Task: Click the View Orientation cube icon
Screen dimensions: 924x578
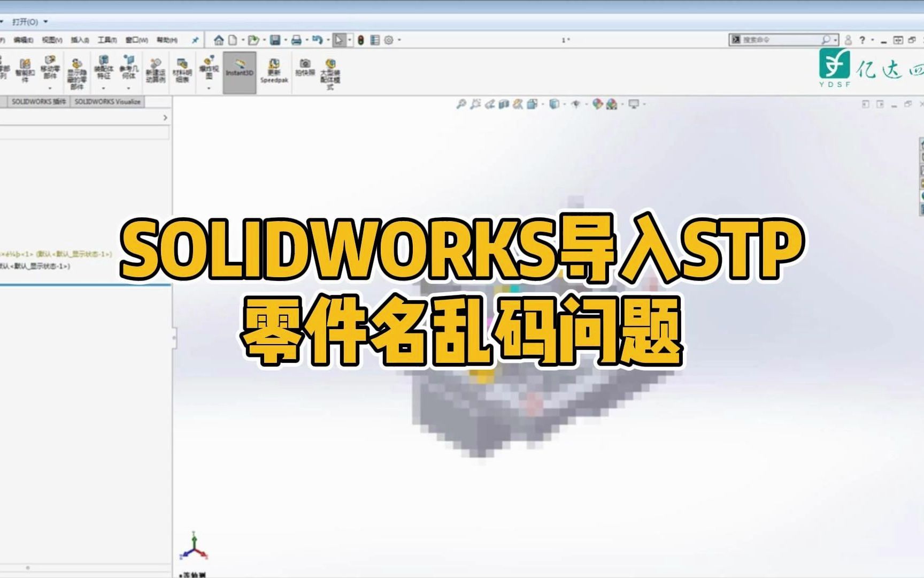Action: [x=532, y=104]
